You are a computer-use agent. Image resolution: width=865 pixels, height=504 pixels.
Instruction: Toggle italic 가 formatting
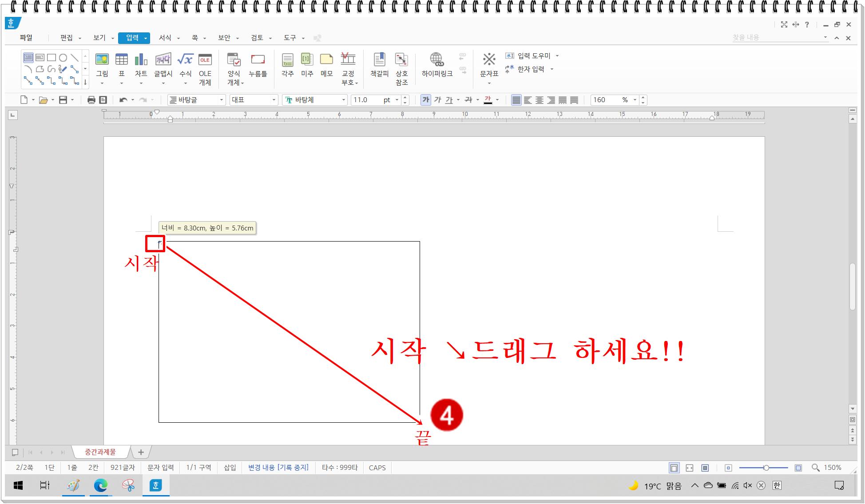(437, 100)
